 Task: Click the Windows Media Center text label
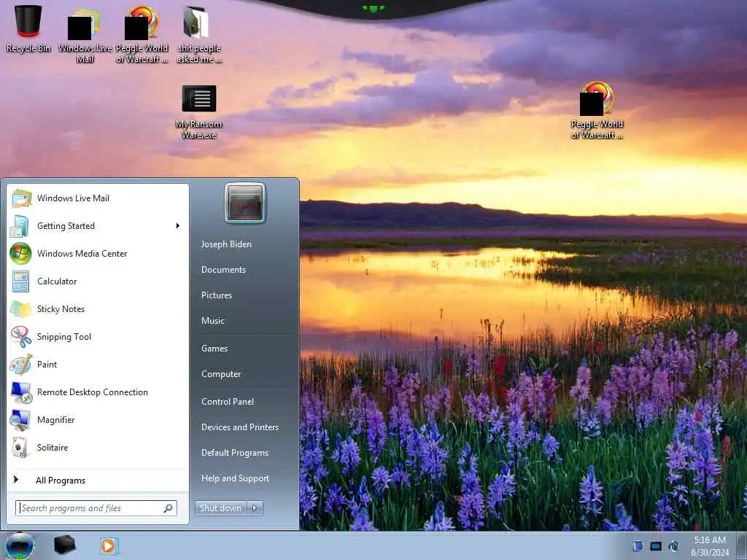pyautogui.click(x=82, y=254)
